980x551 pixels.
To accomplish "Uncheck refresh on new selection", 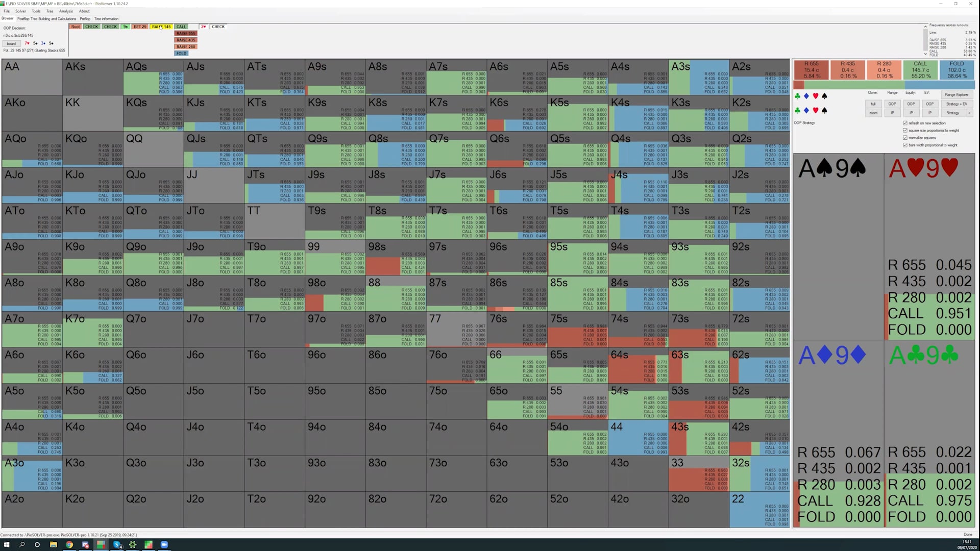I will click(x=905, y=123).
